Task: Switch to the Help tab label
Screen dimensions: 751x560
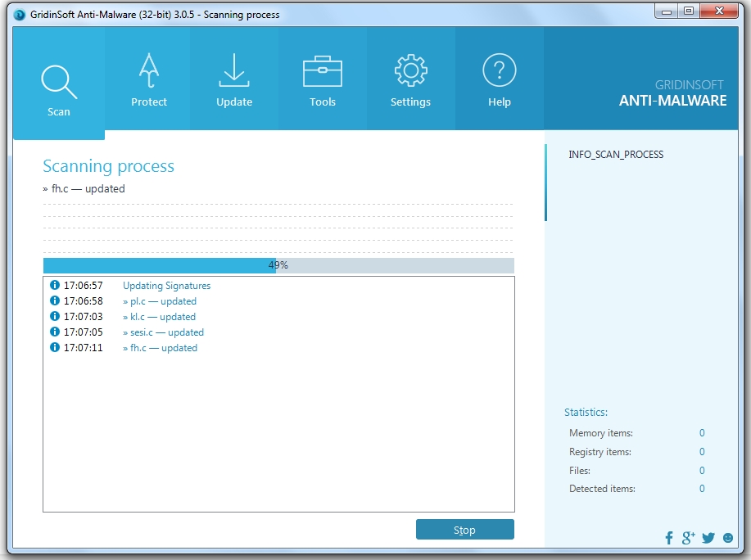Action: click(500, 102)
